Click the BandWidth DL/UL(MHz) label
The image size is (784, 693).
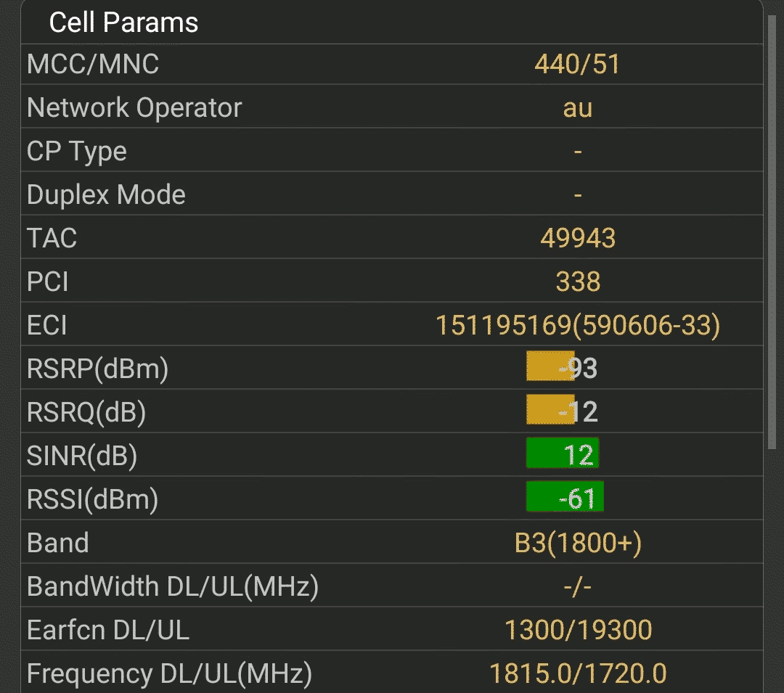coord(173,587)
